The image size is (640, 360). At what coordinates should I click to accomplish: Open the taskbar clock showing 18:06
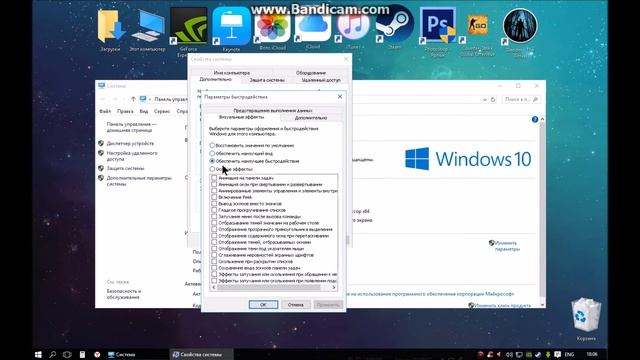(x=592, y=354)
